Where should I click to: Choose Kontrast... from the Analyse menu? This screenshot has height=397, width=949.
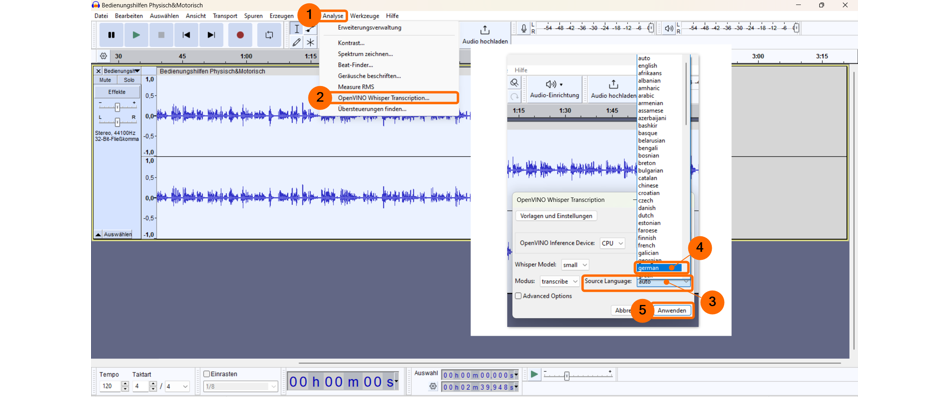(x=389, y=43)
